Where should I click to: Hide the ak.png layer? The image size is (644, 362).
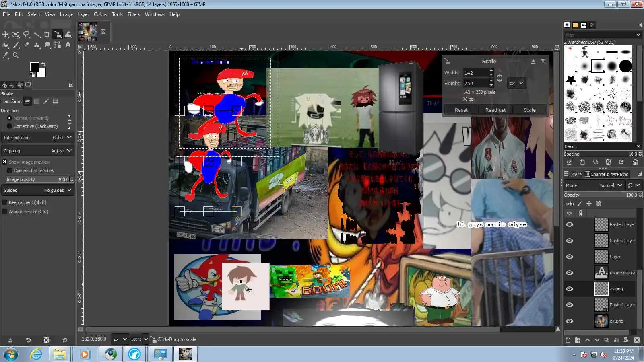coord(569,321)
